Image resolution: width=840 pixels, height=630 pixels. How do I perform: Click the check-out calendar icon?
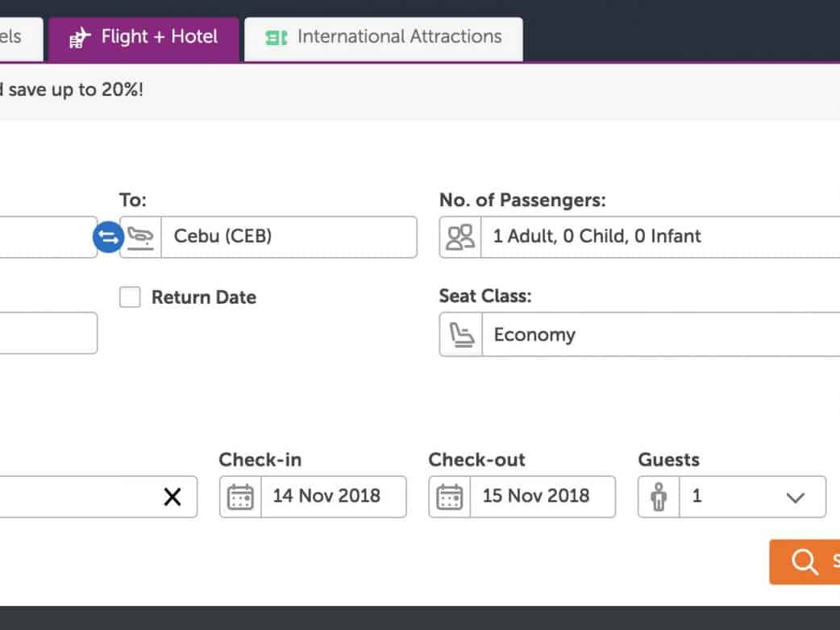(450, 496)
